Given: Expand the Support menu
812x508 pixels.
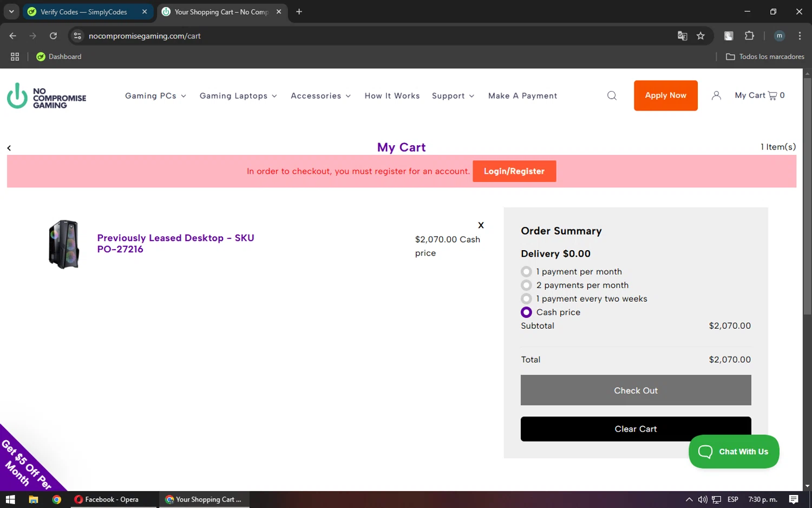Looking at the screenshot, I should 453,96.
